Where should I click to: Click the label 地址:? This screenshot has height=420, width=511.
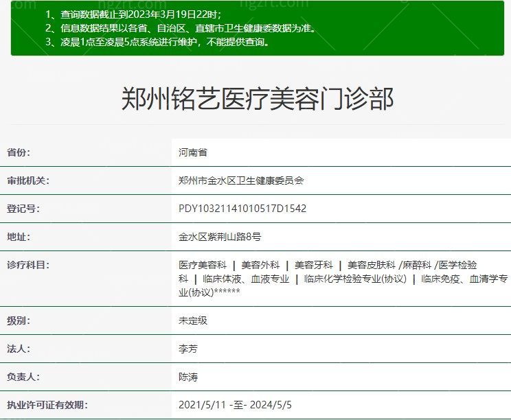pyautogui.click(x=19, y=237)
